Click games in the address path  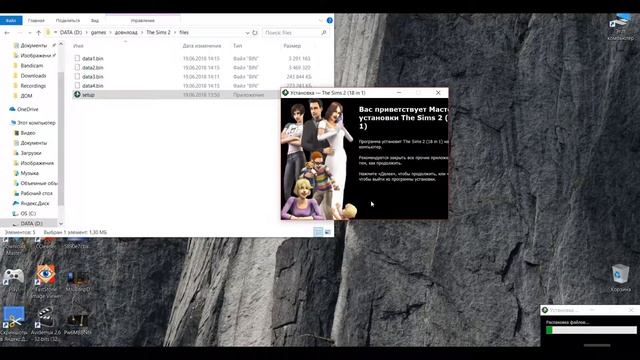pyautogui.click(x=98, y=32)
